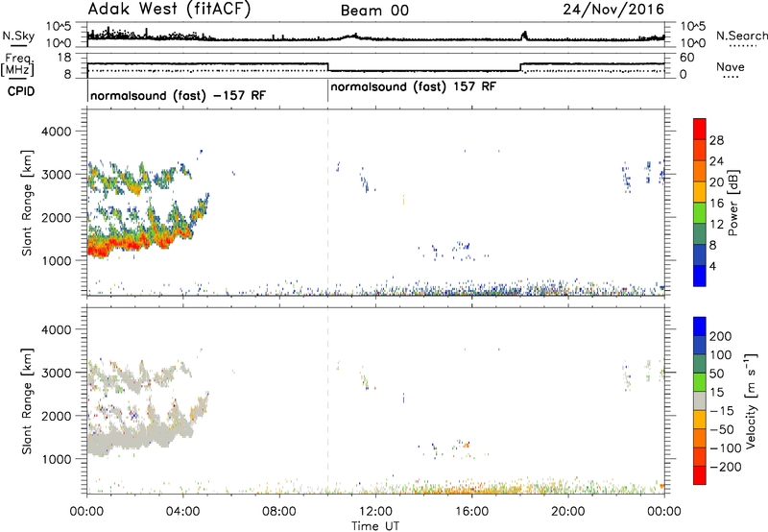Click the '20:00' time axis tick label

pos(568,512)
